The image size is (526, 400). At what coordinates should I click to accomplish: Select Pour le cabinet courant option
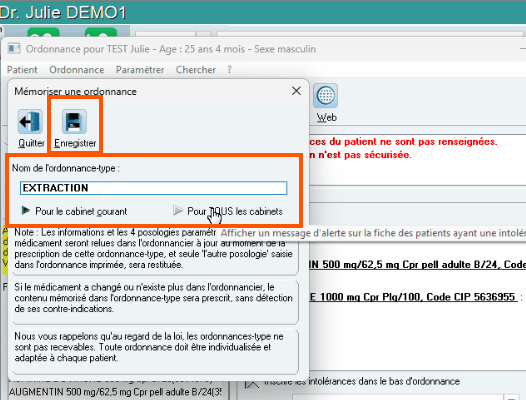[x=74, y=211]
